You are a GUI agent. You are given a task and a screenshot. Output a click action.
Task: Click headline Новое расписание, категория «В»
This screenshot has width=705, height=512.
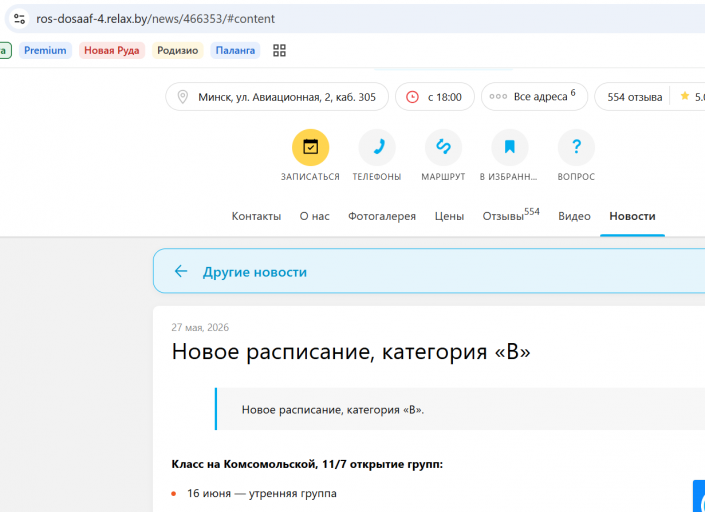(351, 351)
